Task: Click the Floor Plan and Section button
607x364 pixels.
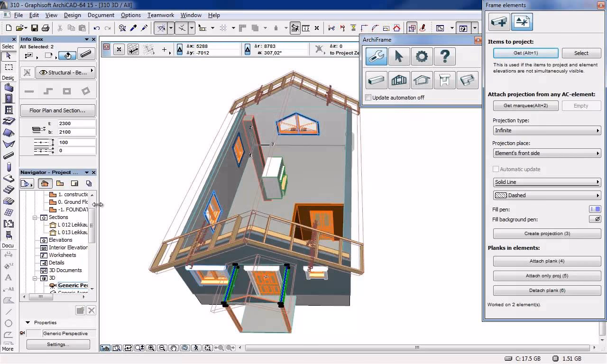Action: pos(57,110)
